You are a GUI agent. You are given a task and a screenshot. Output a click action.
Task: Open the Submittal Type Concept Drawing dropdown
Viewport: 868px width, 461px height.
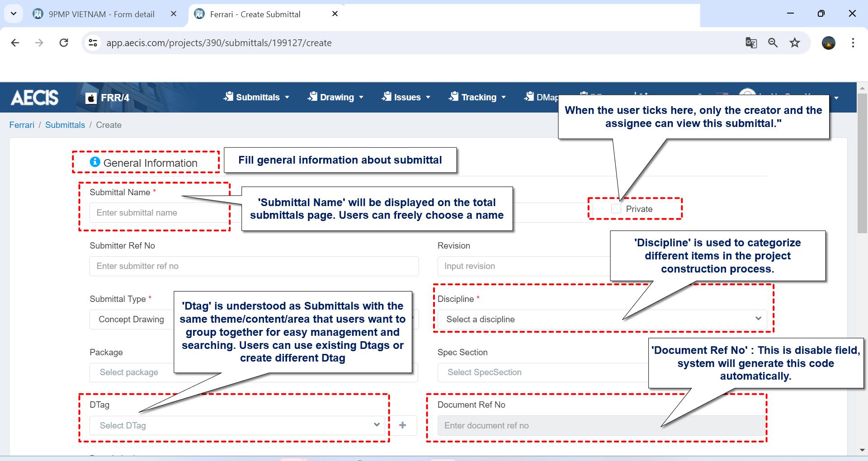pyautogui.click(x=254, y=319)
